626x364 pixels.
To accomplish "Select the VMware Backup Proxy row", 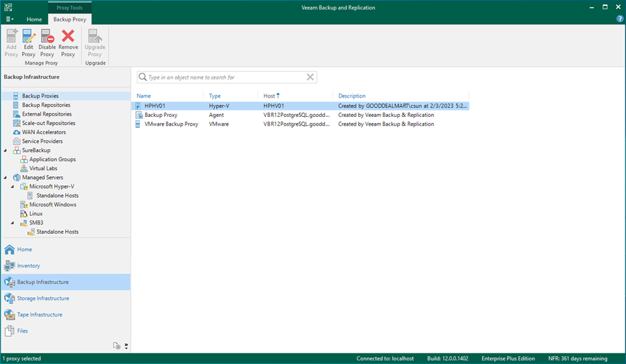I will coord(300,124).
